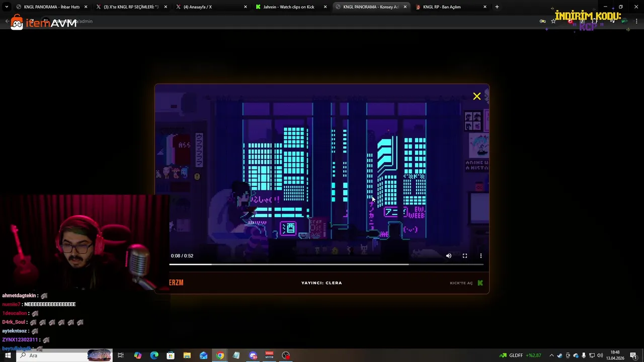Screen dimensions: 644x362
Task: Open a new browser tab
Action: pos(497,7)
